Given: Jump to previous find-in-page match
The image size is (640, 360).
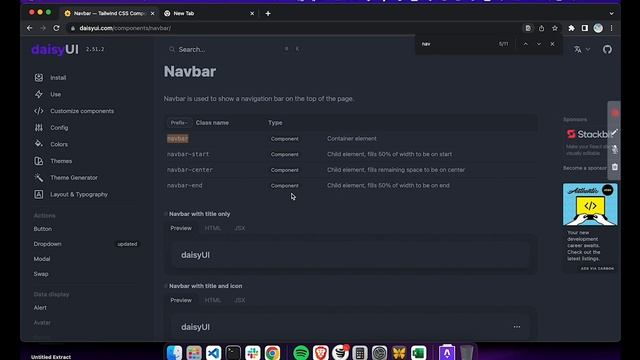Looking at the screenshot, I should coord(526,44).
